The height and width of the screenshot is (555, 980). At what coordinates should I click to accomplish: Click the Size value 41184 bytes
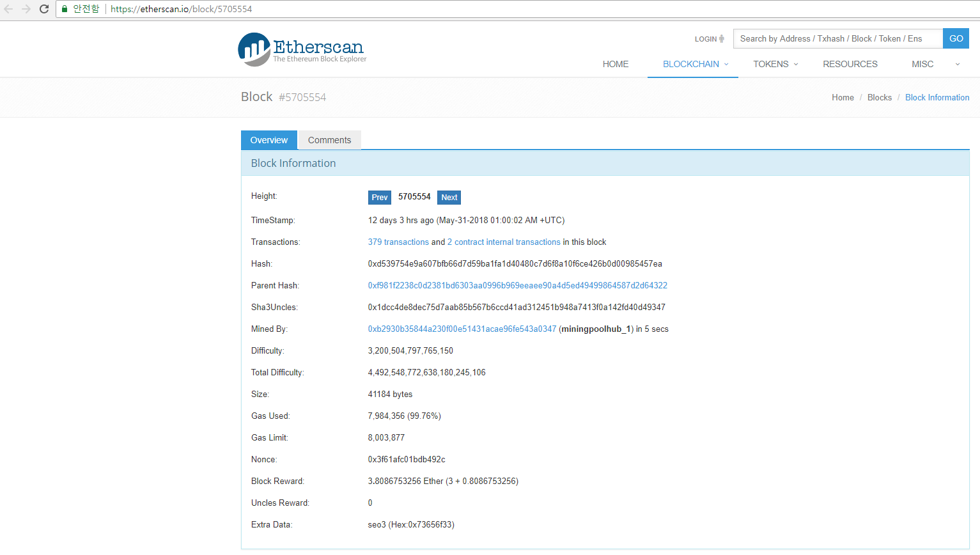tap(391, 395)
